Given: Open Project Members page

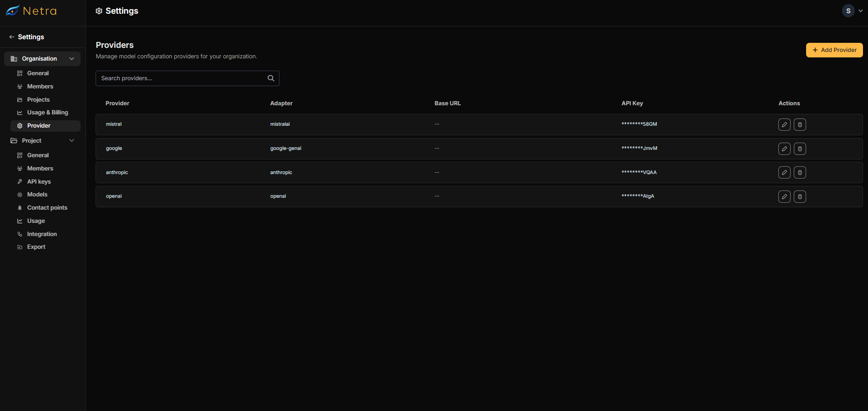Looking at the screenshot, I should pos(40,169).
